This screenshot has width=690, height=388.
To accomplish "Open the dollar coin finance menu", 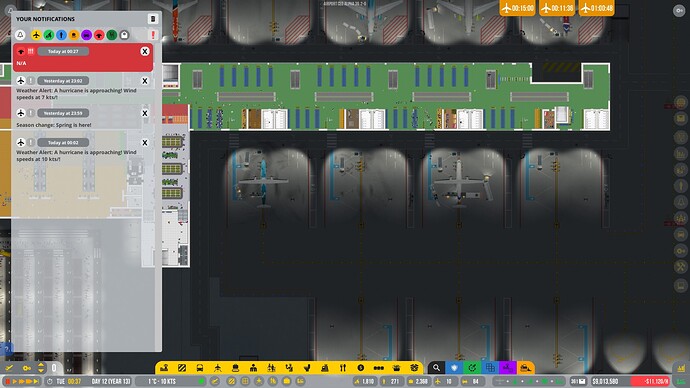I will (361, 368).
